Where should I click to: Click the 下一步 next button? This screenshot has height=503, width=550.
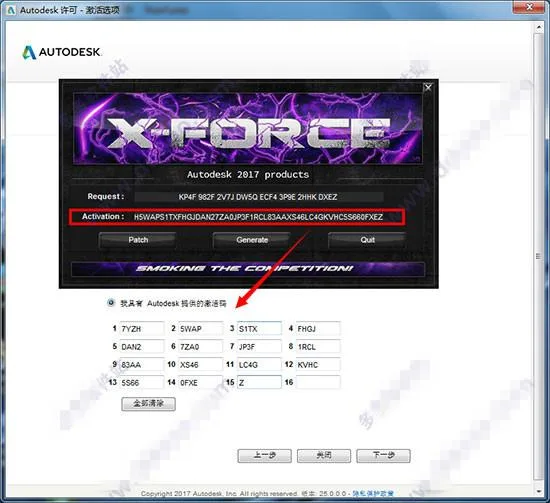point(383,456)
